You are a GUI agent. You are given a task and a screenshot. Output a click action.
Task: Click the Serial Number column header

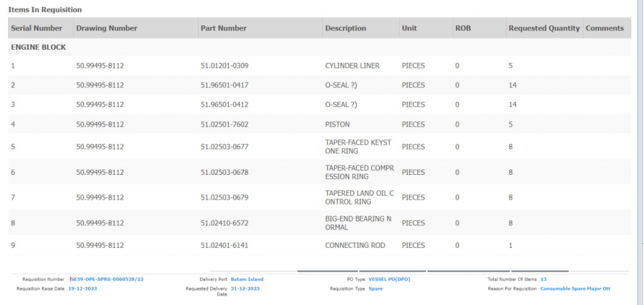point(36,28)
